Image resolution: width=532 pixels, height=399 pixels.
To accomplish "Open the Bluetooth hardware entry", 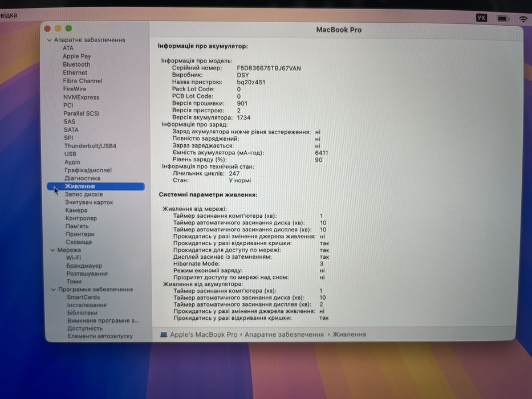I will (x=76, y=64).
